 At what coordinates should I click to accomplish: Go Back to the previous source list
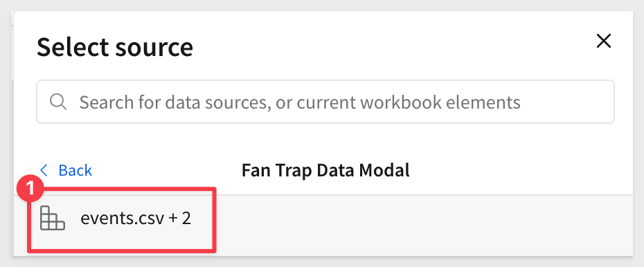pos(66,169)
